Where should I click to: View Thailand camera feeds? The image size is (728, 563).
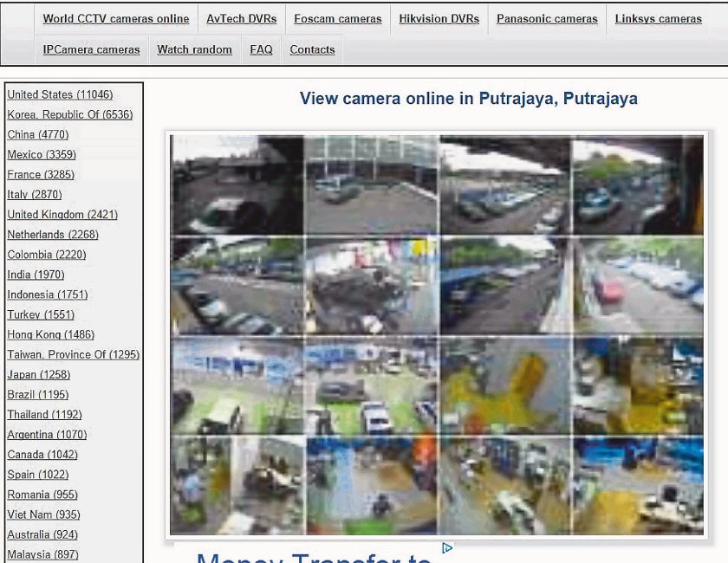(43, 414)
